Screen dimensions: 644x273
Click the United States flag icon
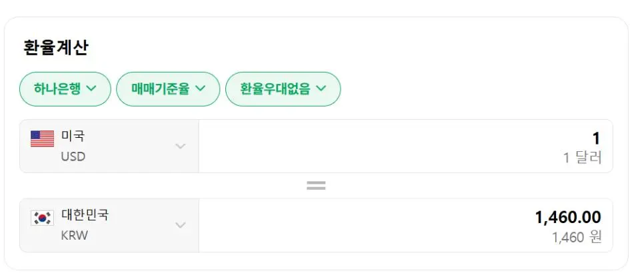tap(42, 138)
